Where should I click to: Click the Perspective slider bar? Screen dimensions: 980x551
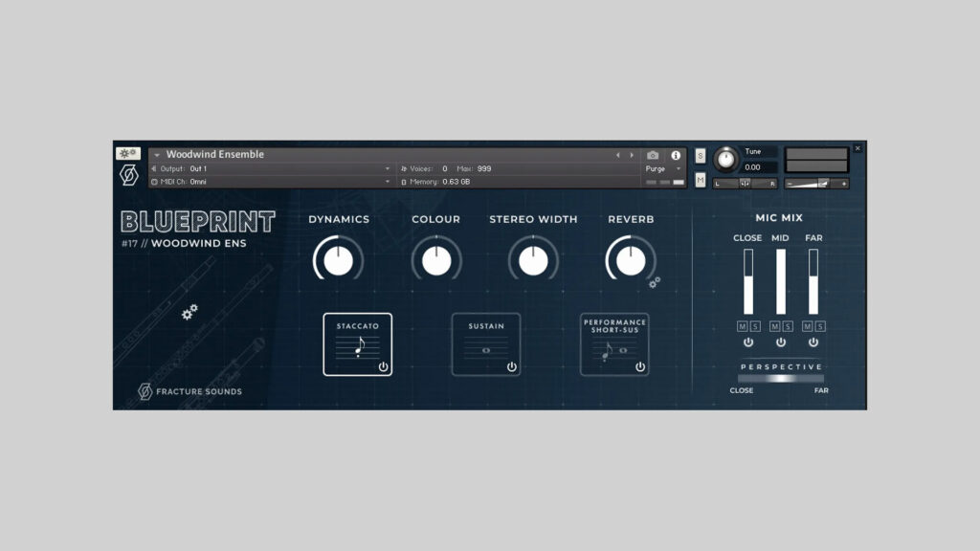(x=780, y=379)
